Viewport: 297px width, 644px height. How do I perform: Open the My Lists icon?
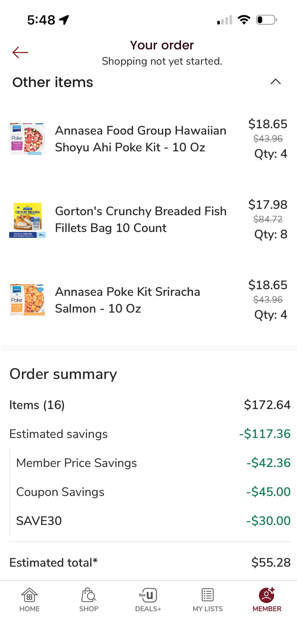(x=208, y=595)
